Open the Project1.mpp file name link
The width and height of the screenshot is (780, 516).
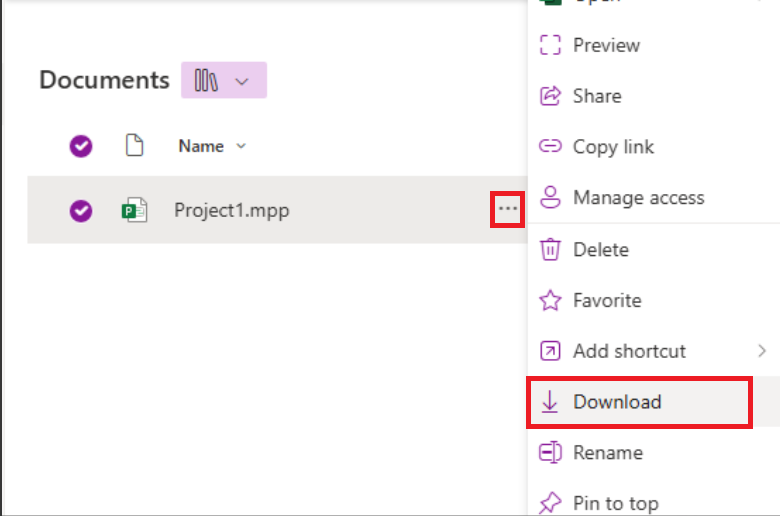232,210
